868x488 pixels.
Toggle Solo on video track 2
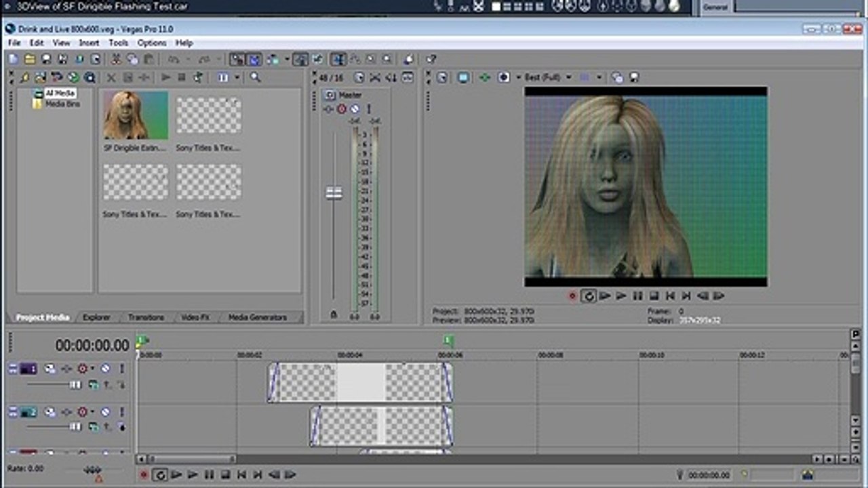122,411
